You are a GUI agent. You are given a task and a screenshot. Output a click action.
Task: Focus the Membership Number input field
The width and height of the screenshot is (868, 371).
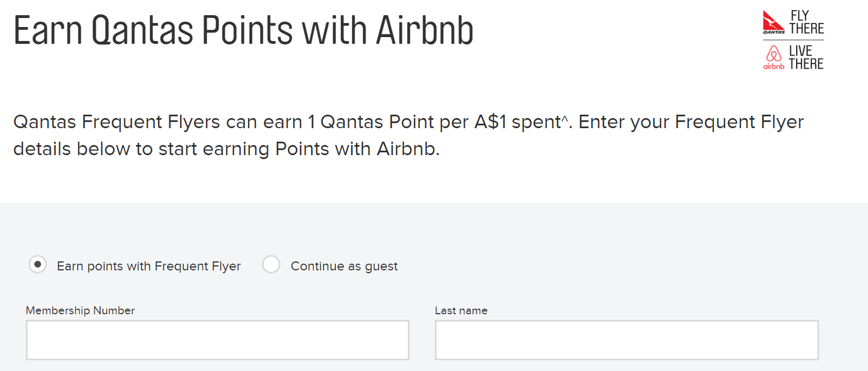[217, 340]
